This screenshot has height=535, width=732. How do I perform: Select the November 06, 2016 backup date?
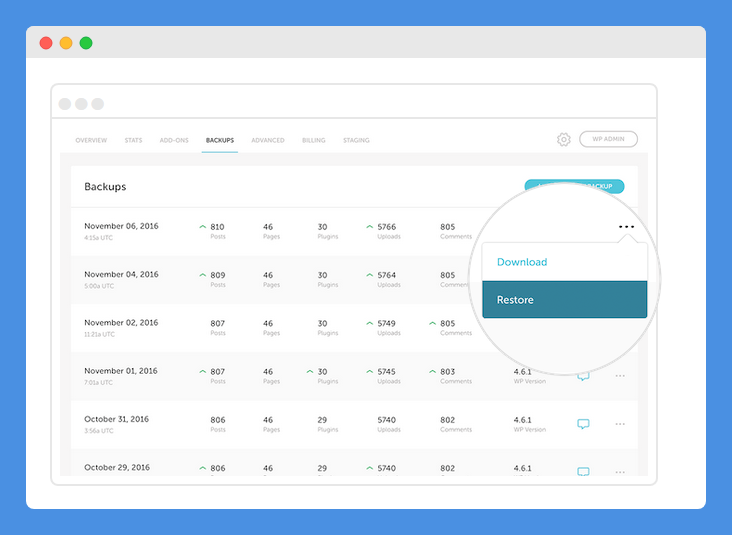(x=121, y=226)
